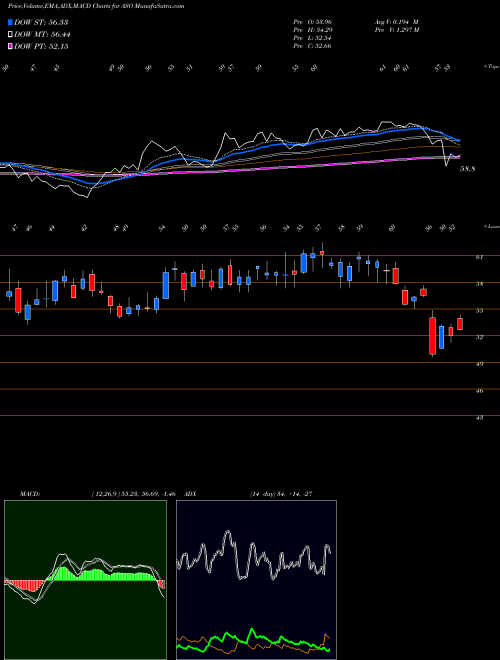The width and height of the screenshot is (500, 660).
Task: Click the ADX (14 day) values text
Action: click(280, 494)
